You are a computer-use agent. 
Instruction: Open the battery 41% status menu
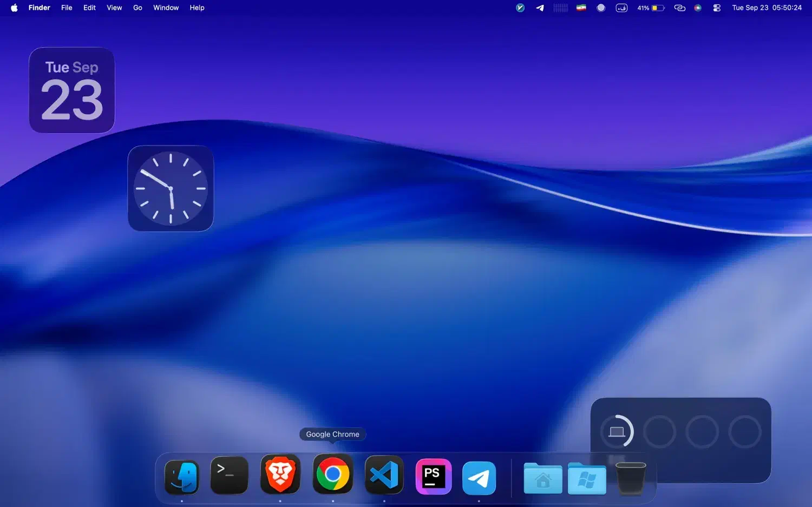coord(650,8)
